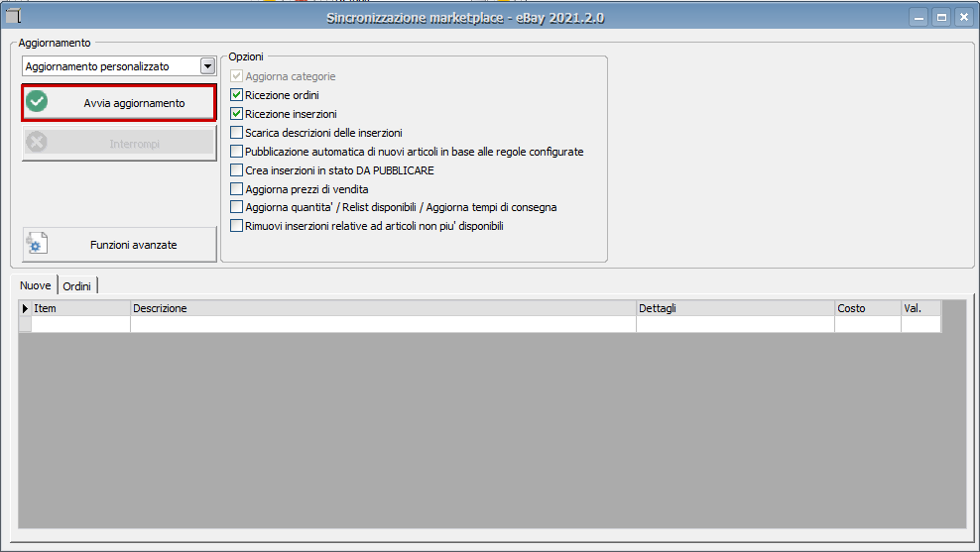Click the row selector triangle in grid header

click(25, 308)
